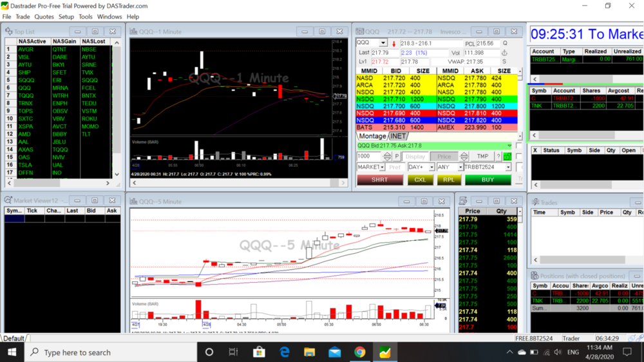Click the share quantity field showing 1000
Screen dimensions: 644x362
point(369,157)
